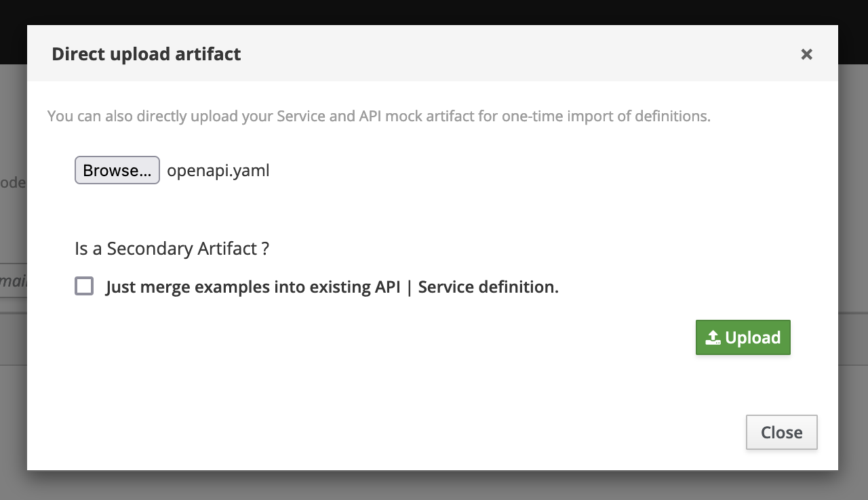The height and width of the screenshot is (500, 868).
Task: Click the partially visible email input on left
Action: pos(13,280)
